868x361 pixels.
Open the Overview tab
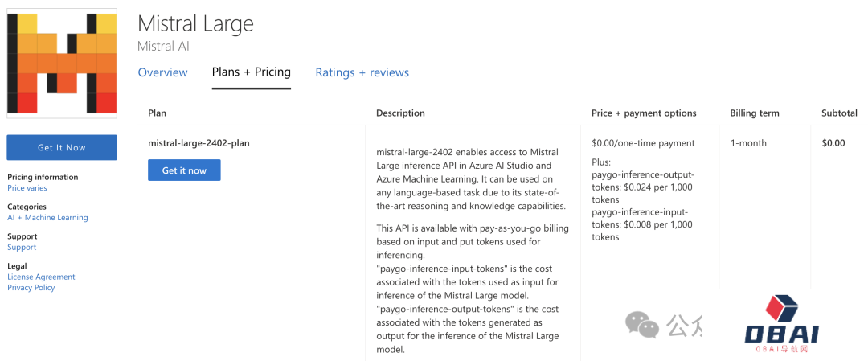click(162, 72)
